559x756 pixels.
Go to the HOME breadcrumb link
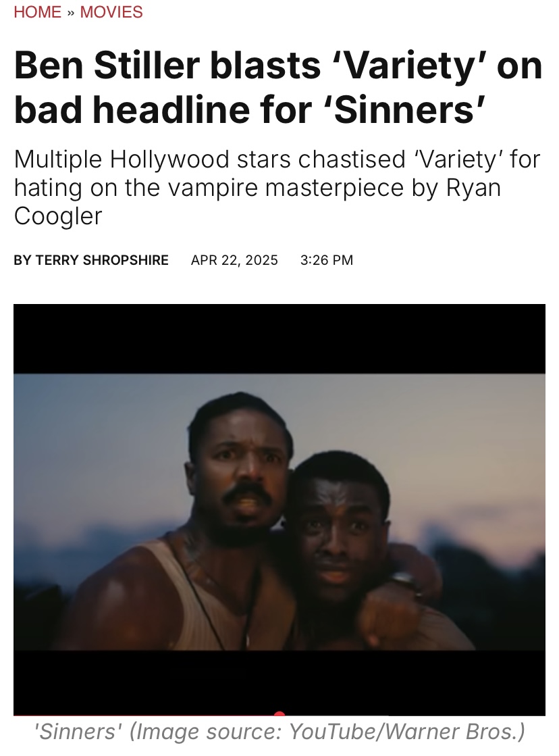[38, 11]
